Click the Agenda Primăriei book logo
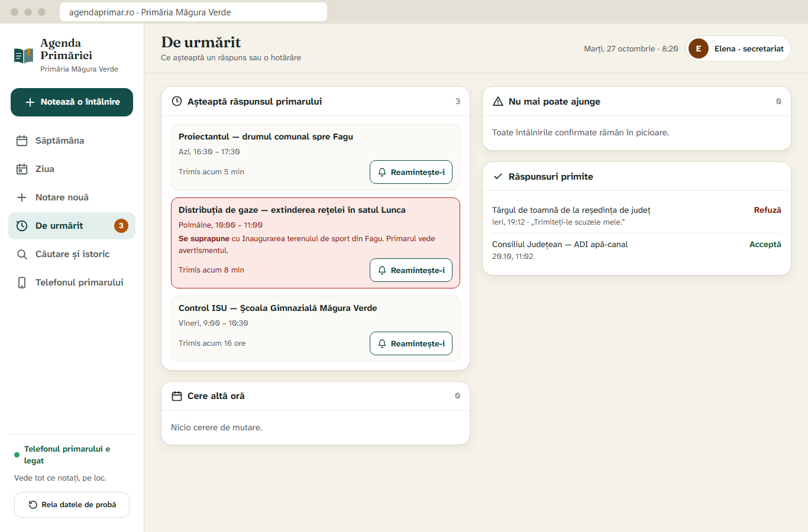The height and width of the screenshot is (532, 808). click(24, 56)
